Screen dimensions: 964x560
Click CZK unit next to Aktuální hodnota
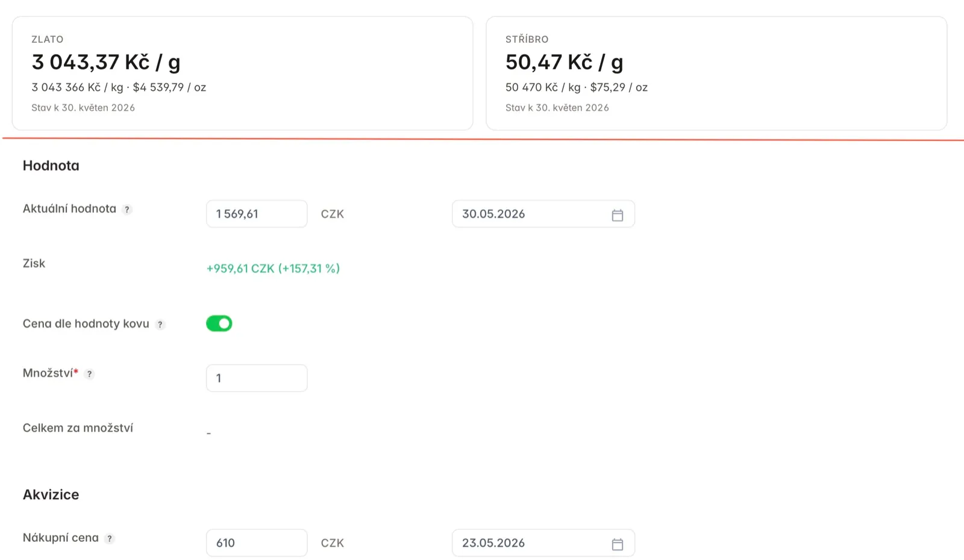tap(332, 214)
